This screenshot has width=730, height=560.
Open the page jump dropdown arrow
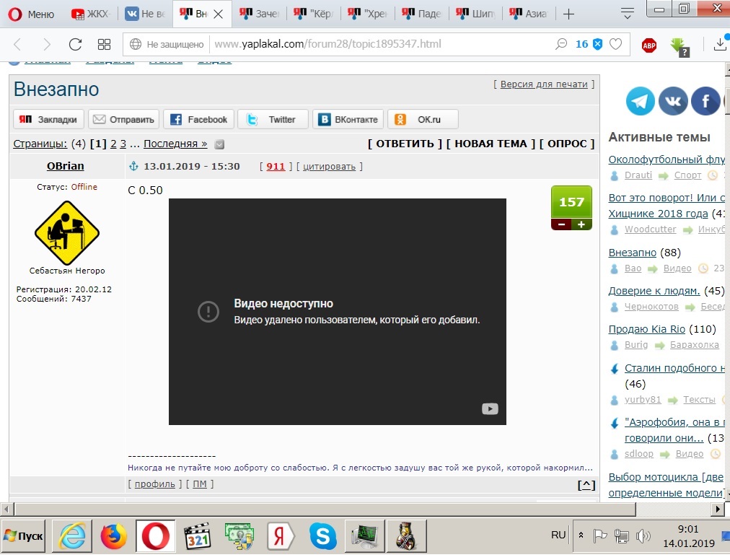click(219, 144)
